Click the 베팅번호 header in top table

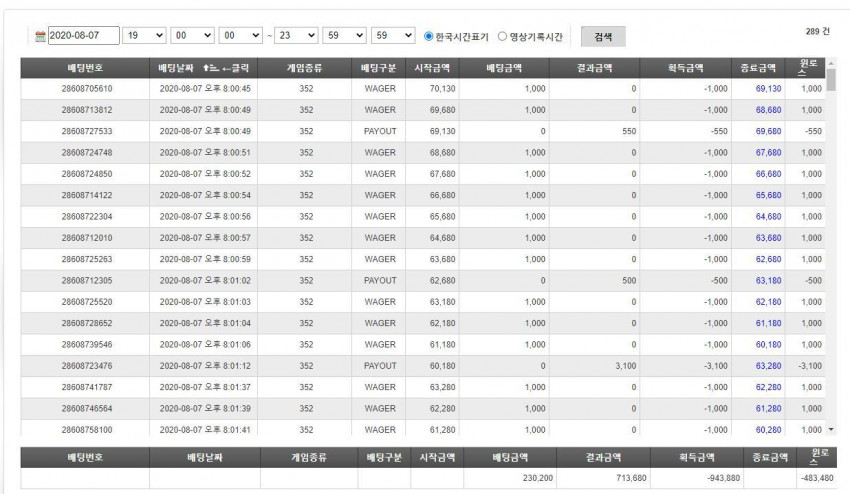pyautogui.click(x=85, y=68)
